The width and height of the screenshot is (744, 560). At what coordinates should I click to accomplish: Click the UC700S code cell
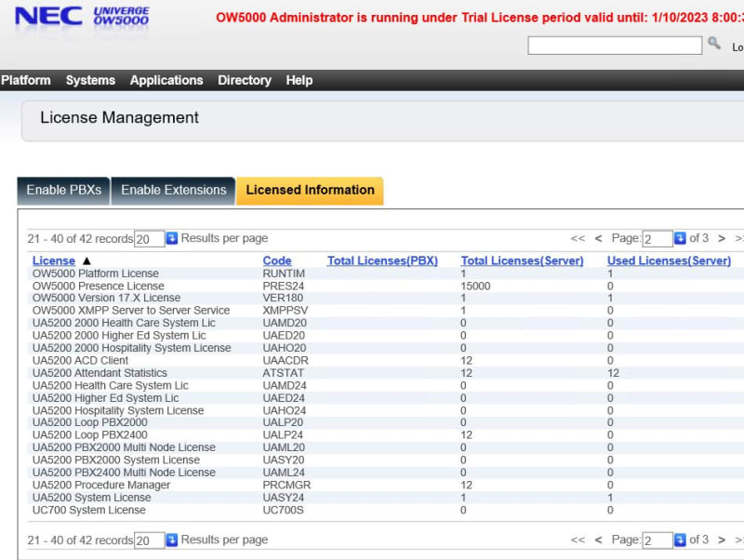click(x=284, y=510)
